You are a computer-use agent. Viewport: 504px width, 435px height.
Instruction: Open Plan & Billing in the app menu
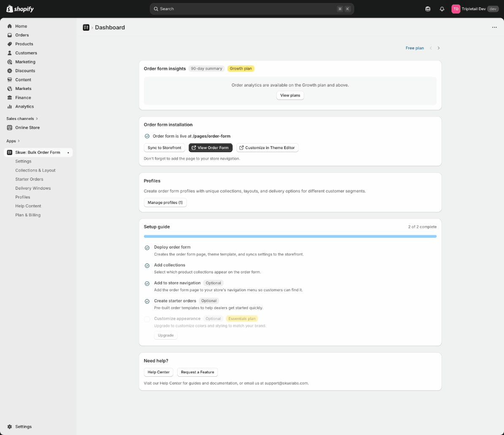(x=28, y=215)
